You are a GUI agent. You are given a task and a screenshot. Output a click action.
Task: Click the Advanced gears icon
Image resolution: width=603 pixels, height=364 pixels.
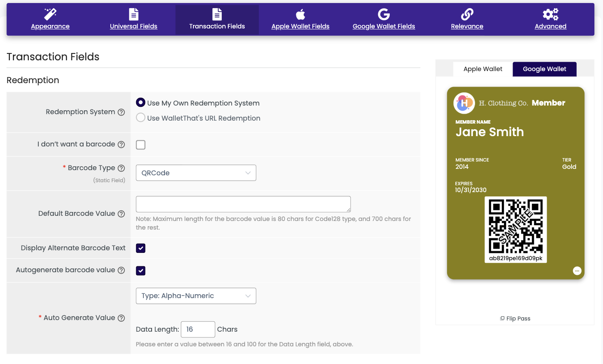click(550, 14)
